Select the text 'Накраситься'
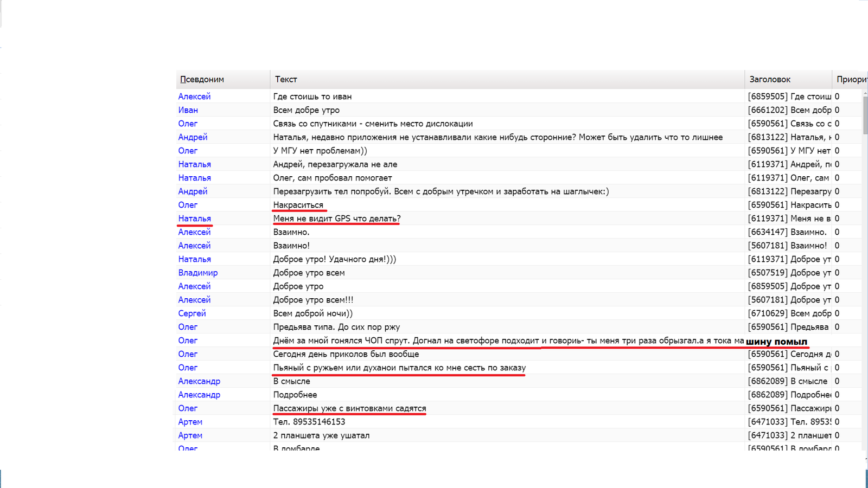 (x=298, y=205)
